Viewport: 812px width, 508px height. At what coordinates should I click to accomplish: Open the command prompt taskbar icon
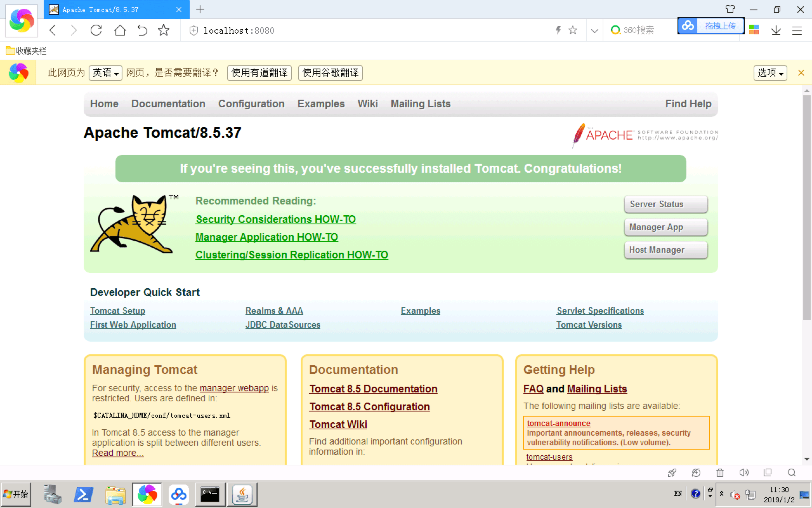210,495
